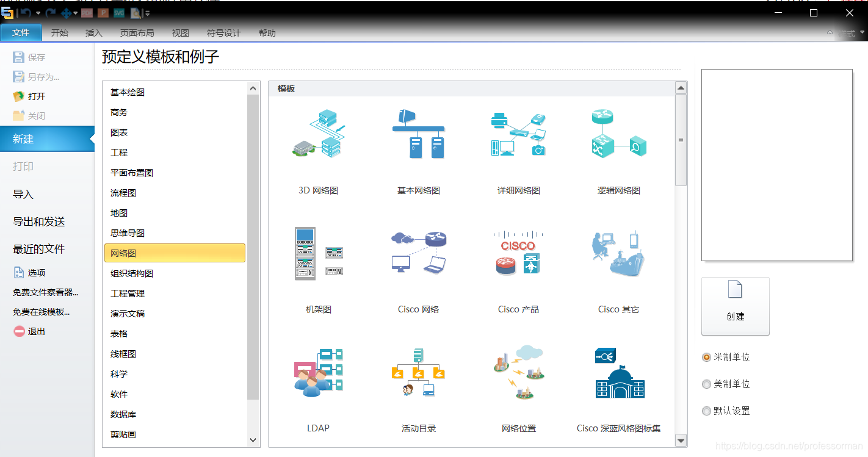Choose the 商务 category
This screenshot has height=457, width=868.
coord(175,112)
